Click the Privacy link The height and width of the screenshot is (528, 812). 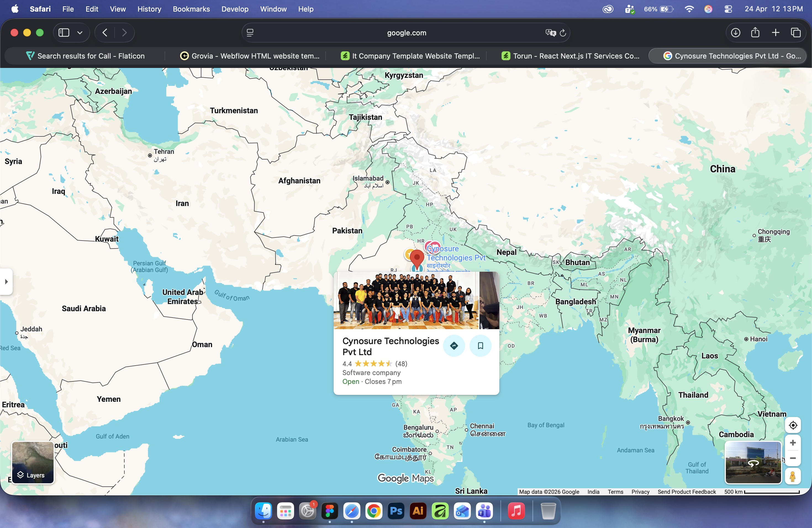click(x=640, y=492)
